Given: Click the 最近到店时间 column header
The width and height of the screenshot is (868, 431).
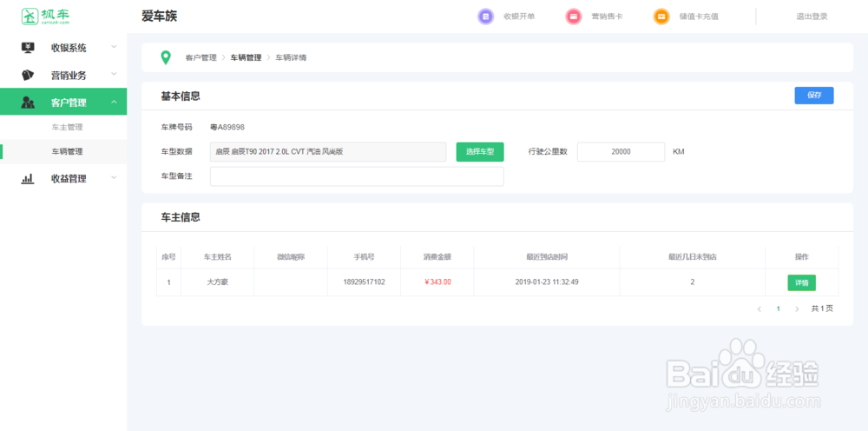Looking at the screenshot, I should (x=547, y=257).
